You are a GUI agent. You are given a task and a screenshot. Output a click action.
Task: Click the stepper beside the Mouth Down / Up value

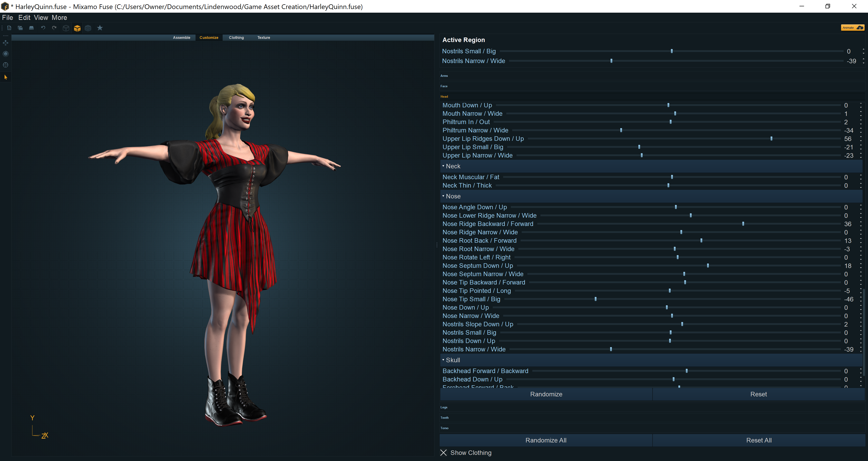pos(861,106)
